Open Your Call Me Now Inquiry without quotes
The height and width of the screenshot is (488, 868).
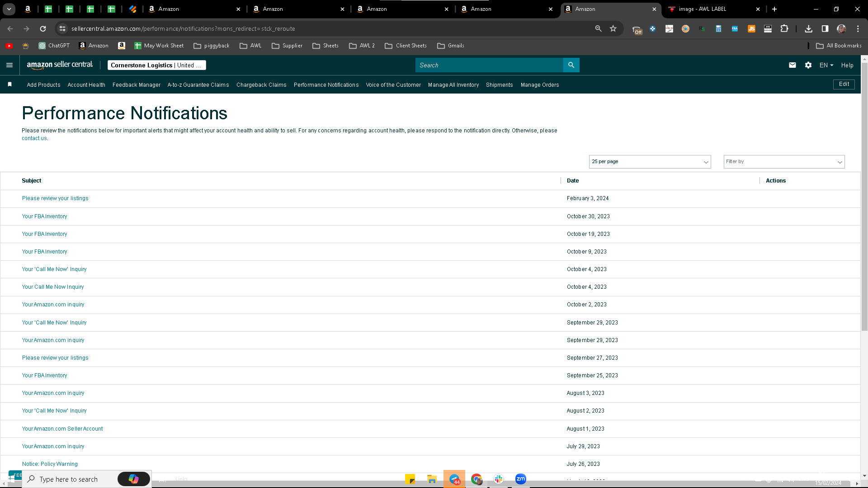53,287
